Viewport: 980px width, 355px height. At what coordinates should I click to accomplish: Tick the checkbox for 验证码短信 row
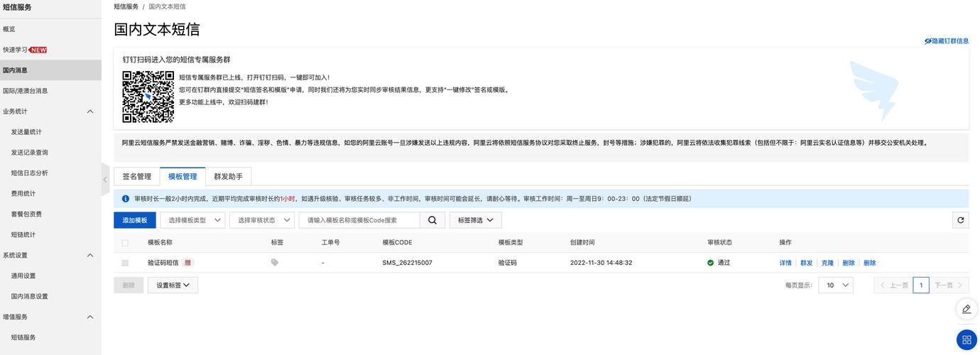[x=126, y=263]
